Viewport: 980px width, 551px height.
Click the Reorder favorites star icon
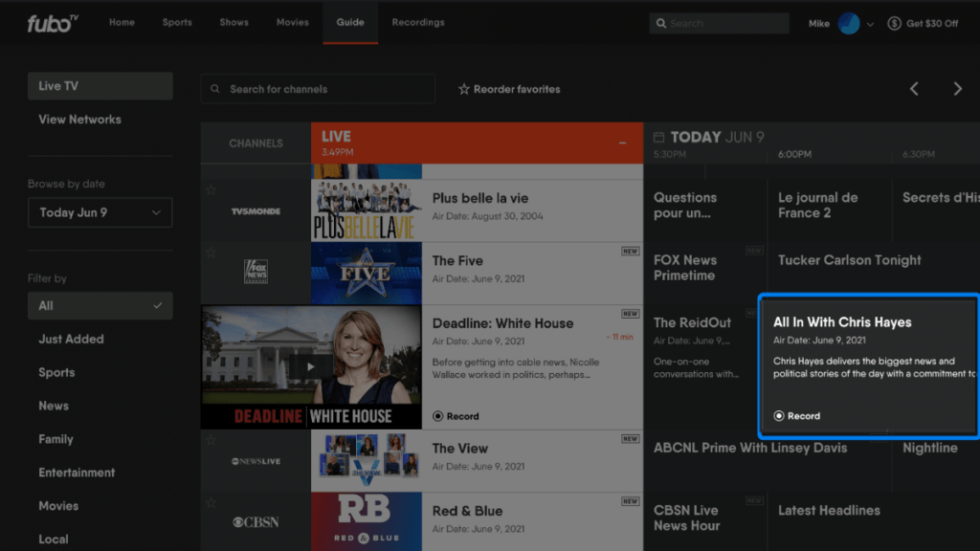[466, 88]
